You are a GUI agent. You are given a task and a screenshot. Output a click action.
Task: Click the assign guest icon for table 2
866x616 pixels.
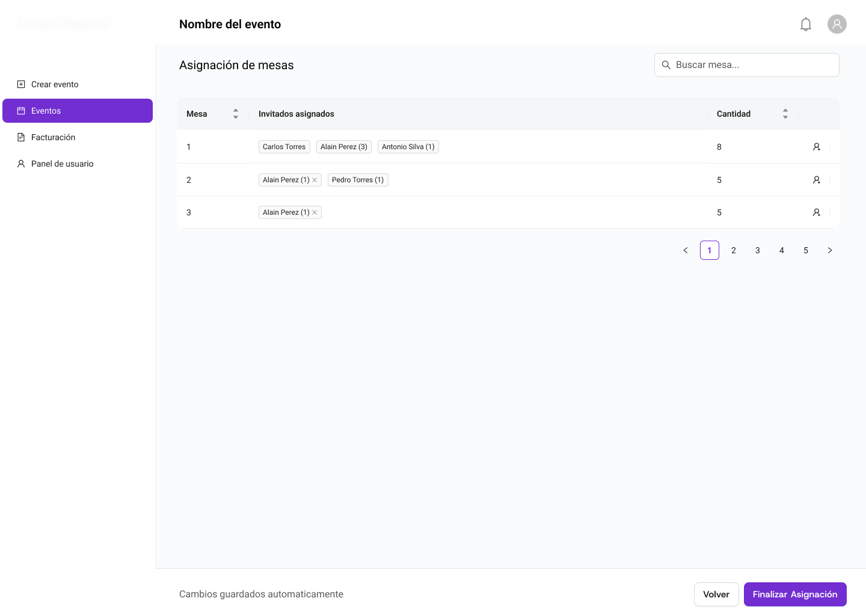tap(816, 180)
